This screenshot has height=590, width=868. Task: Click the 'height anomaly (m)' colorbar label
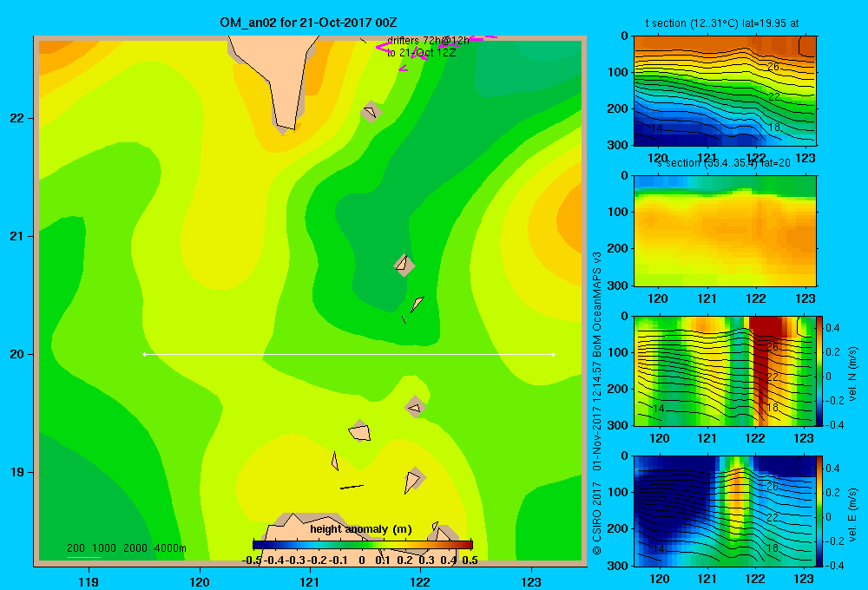[361, 529]
